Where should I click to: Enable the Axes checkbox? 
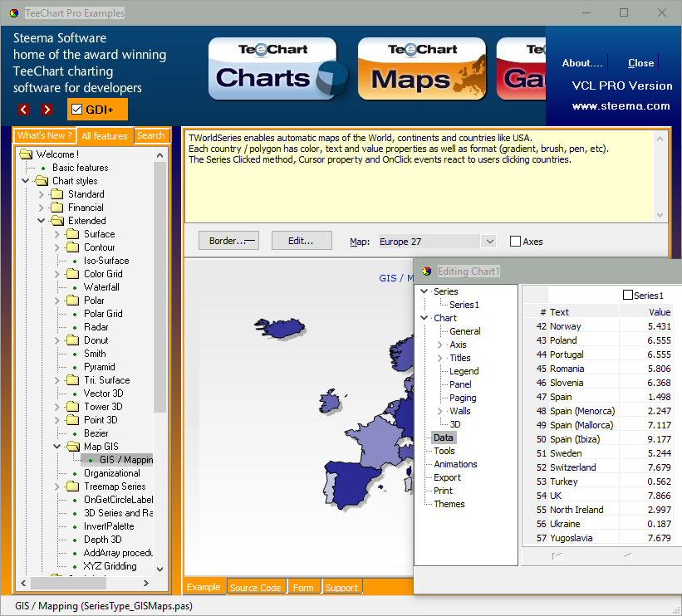click(x=515, y=242)
